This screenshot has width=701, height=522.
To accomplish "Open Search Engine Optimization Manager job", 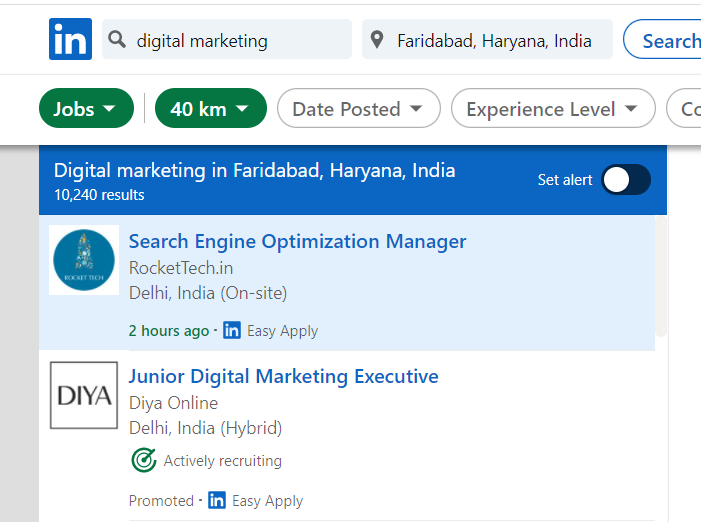I will point(297,241).
